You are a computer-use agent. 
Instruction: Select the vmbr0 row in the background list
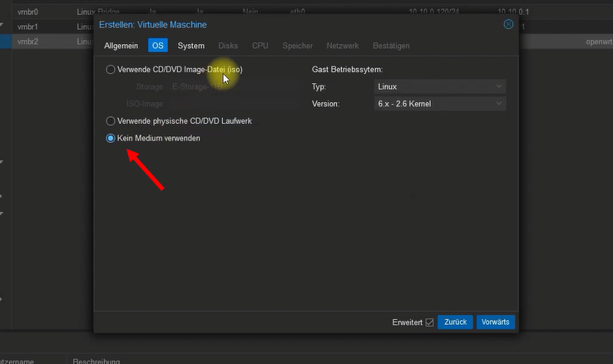[x=29, y=12]
